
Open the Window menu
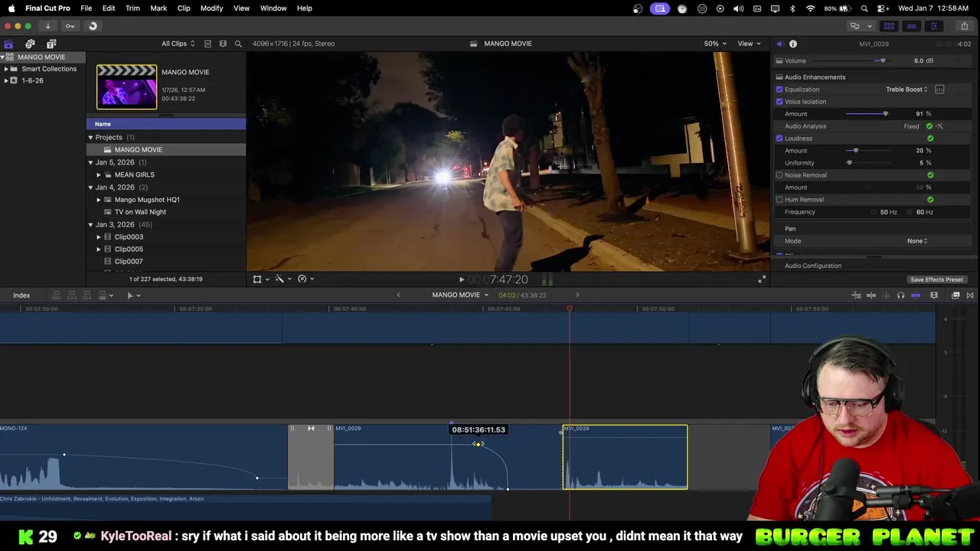(x=273, y=8)
